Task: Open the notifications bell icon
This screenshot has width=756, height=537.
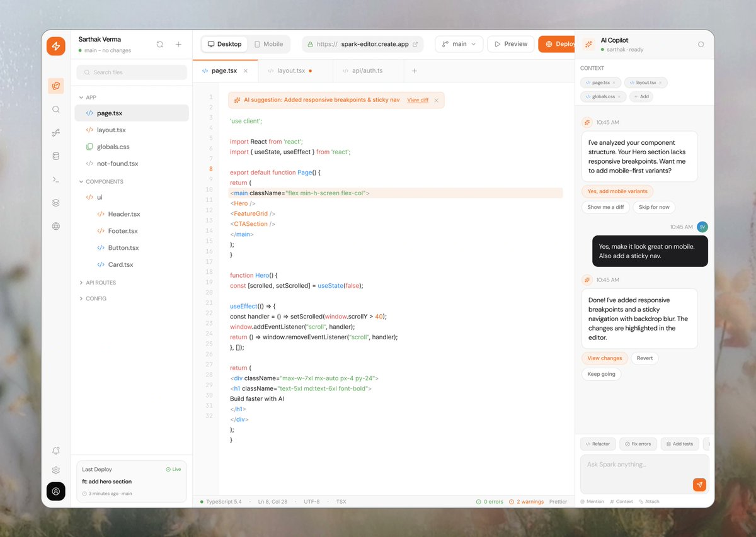Action: (x=56, y=451)
